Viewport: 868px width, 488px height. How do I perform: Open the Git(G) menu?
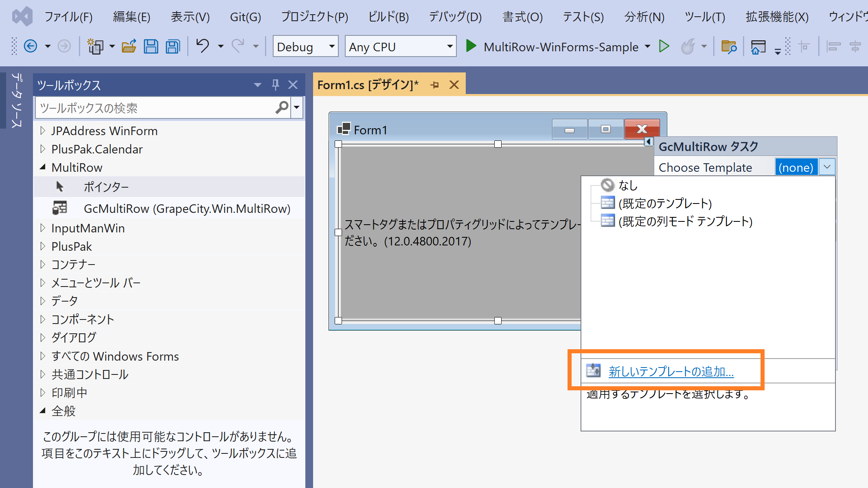click(245, 17)
